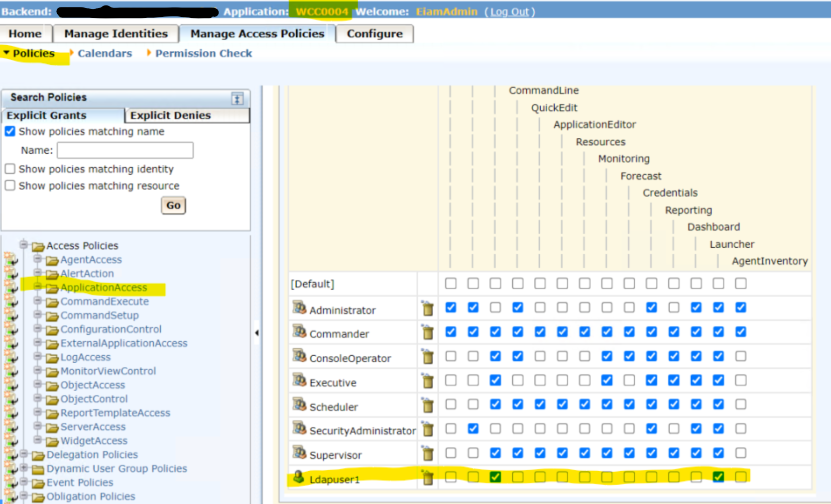The width and height of the screenshot is (831, 504).
Task: Click the trash icon for Administrator row
Action: tap(427, 308)
